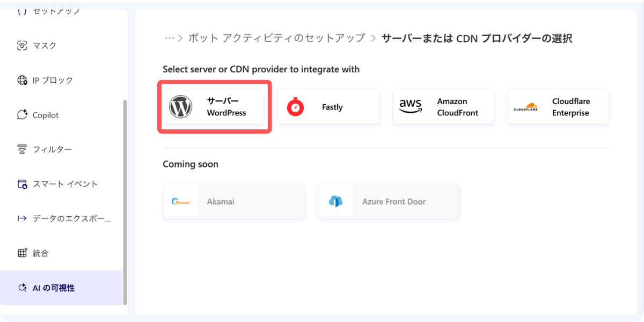The image size is (644, 322).
Task: Click the Akamai logo icon
Action: point(180,202)
